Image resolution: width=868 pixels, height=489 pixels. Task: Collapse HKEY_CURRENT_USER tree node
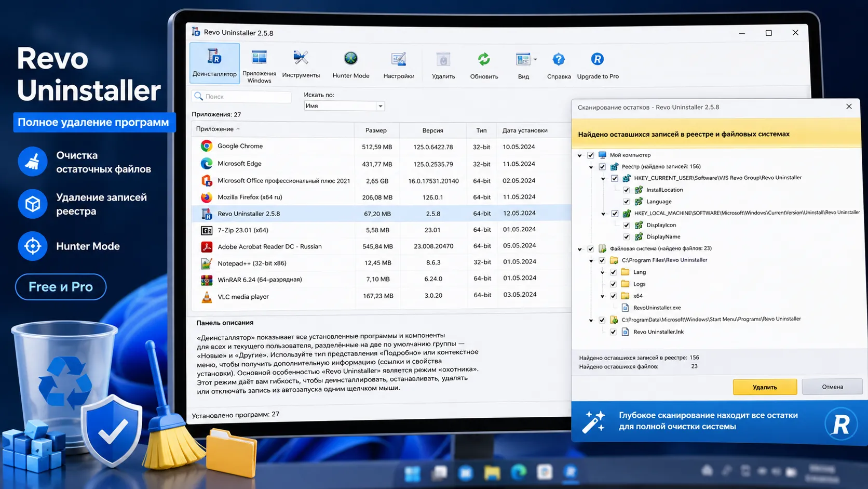click(603, 179)
